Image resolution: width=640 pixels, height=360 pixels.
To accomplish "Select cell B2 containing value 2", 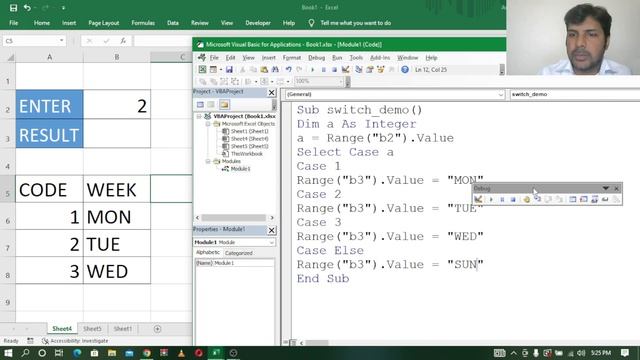I will pos(117,105).
